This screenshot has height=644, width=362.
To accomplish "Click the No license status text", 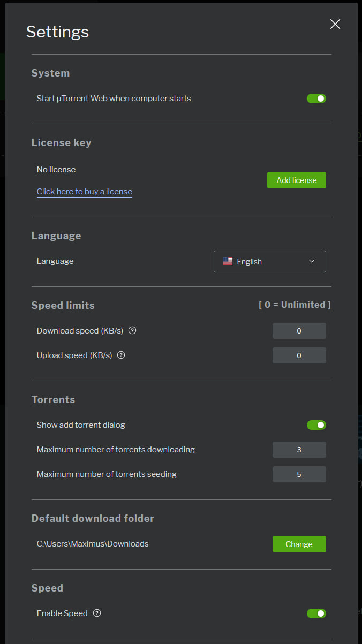I will (x=56, y=170).
